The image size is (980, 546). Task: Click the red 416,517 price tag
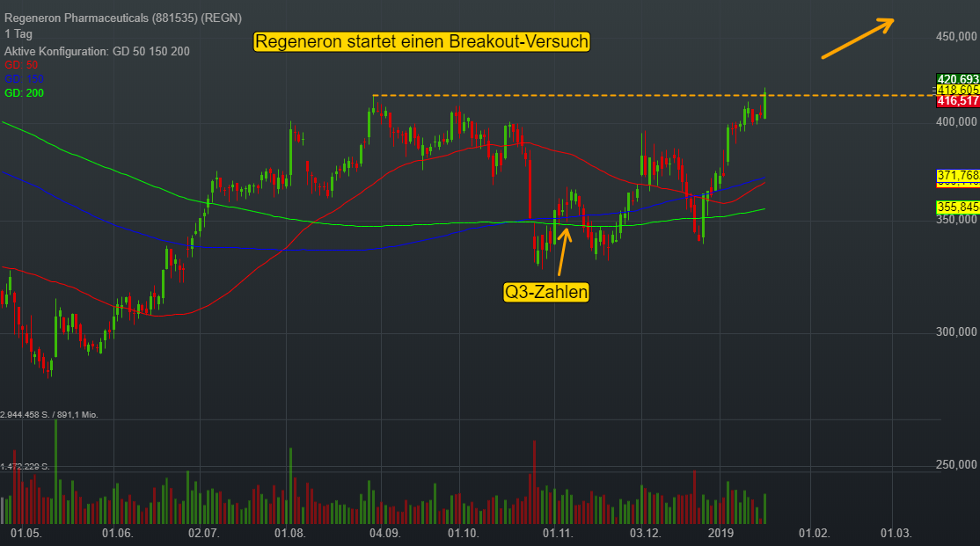coord(957,100)
